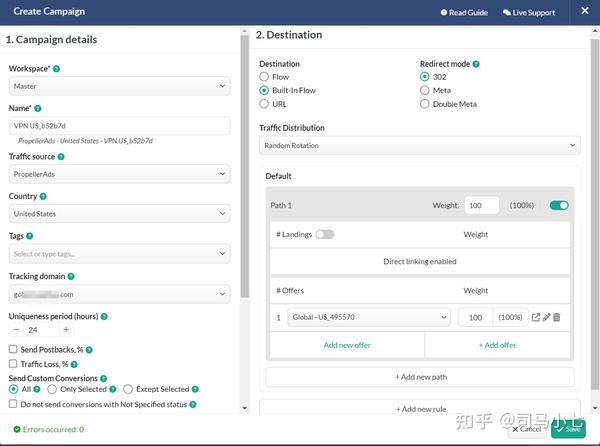
Task: Click help icon next to Send Postbacks
Action: coord(89,350)
